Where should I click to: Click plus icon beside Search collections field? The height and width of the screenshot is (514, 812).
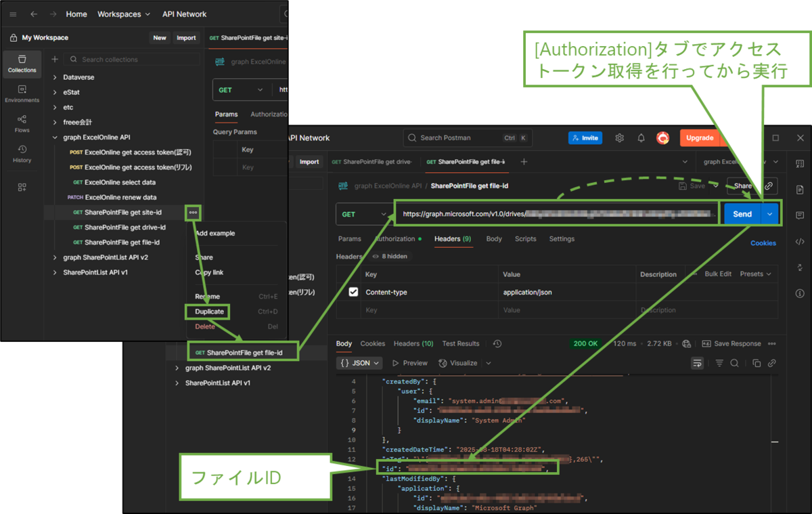click(x=55, y=60)
